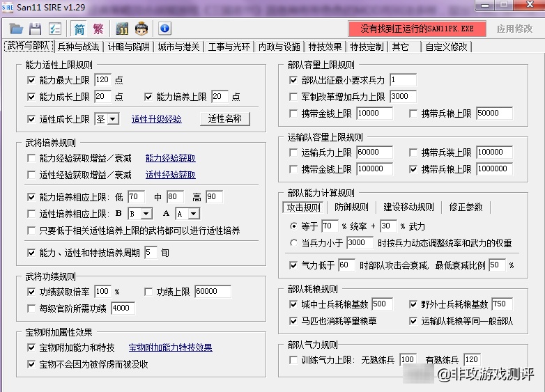Open 宝物附加能力特技效果 link
Screen dimensions: 545x392
[170, 347]
